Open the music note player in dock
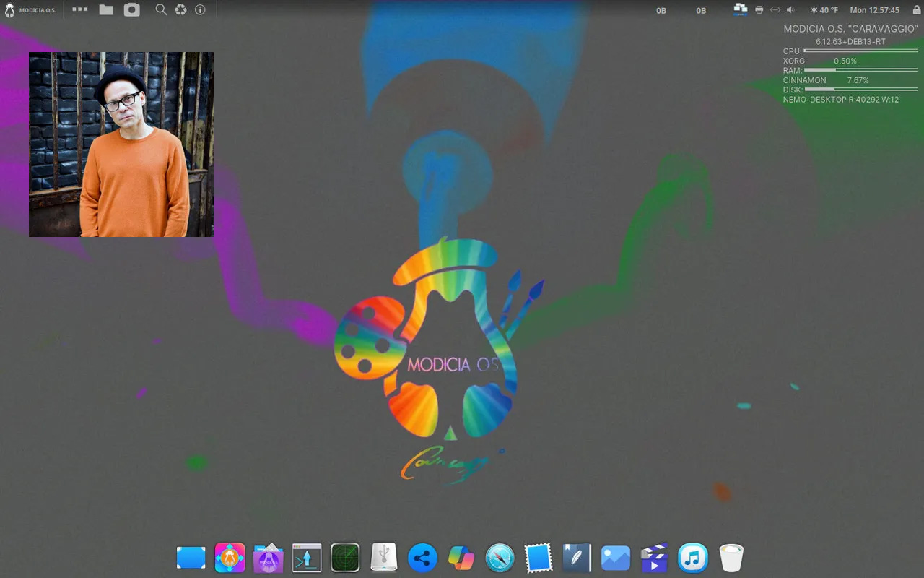Screen dimensions: 924x578 [692, 558]
